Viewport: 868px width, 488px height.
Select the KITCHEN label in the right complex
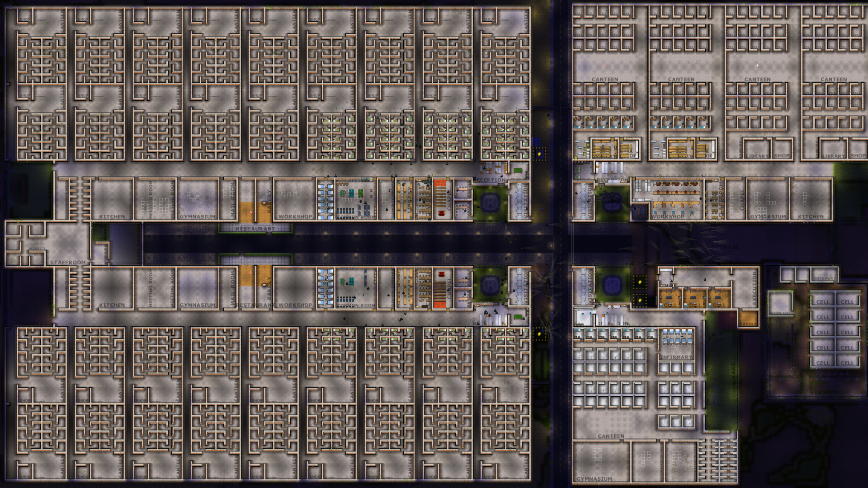(x=811, y=216)
